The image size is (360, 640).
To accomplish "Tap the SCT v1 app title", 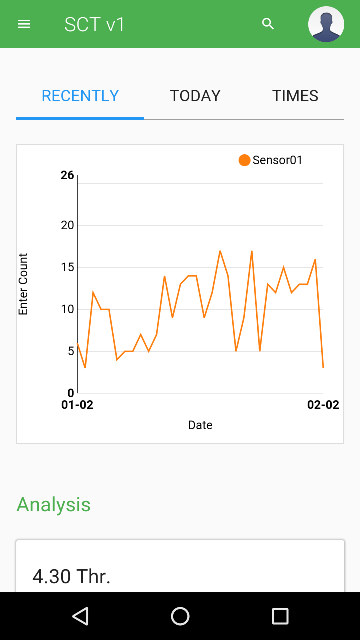I will [x=94, y=24].
